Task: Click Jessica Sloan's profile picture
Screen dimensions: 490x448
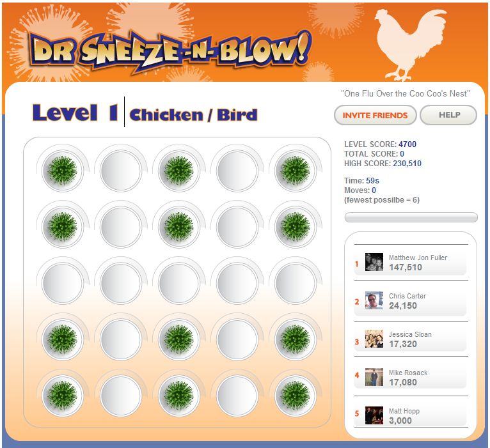Action: [374, 339]
